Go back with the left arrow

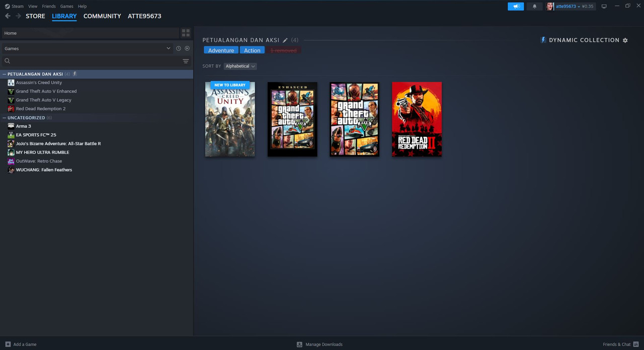pos(8,16)
